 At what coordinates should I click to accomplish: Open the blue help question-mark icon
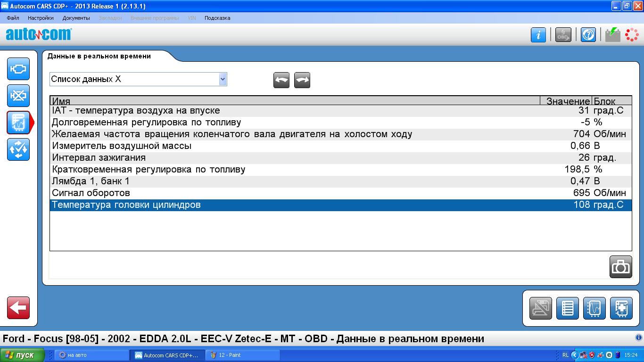click(x=588, y=35)
